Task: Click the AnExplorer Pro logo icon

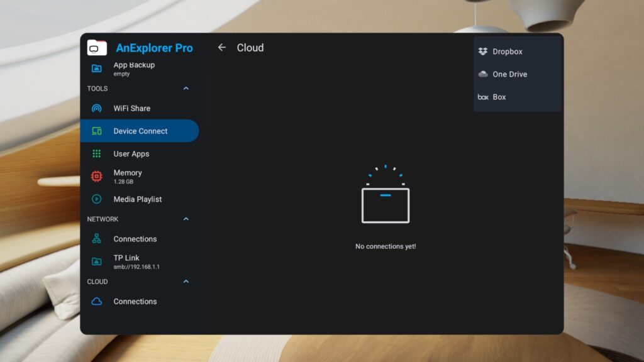Action: pyautogui.click(x=96, y=47)
